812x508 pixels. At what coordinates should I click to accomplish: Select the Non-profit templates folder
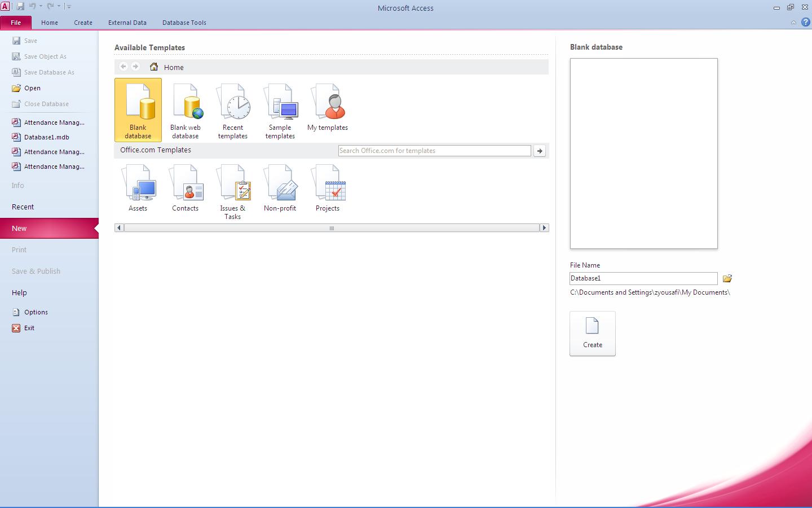[280, 188]
